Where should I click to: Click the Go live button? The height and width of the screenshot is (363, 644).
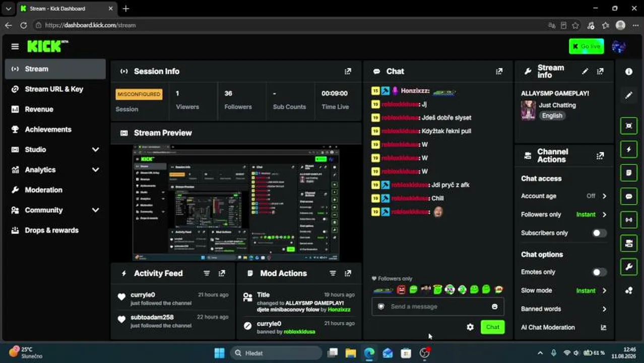[x=586, y=46]
